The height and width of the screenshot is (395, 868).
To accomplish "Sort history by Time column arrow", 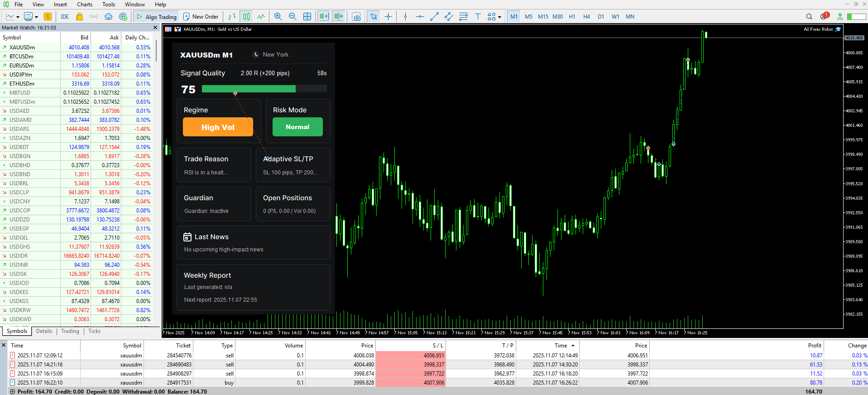I will (573, 346).
